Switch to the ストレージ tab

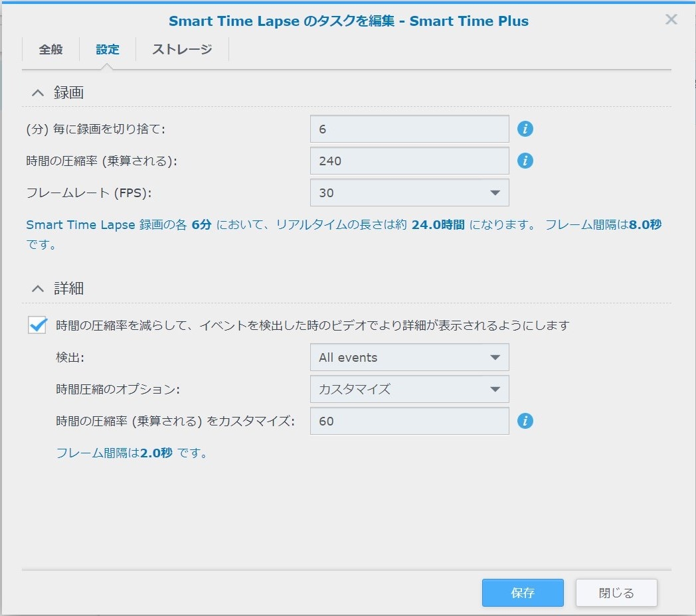(x=182, y=50)
